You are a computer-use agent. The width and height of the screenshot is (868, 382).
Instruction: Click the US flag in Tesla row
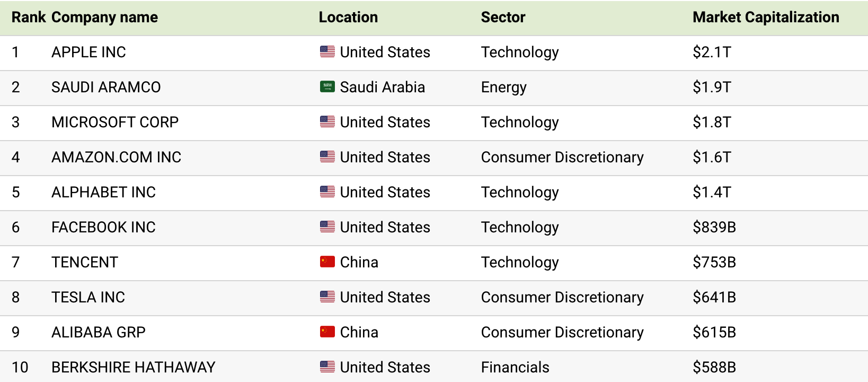point(327,297)
